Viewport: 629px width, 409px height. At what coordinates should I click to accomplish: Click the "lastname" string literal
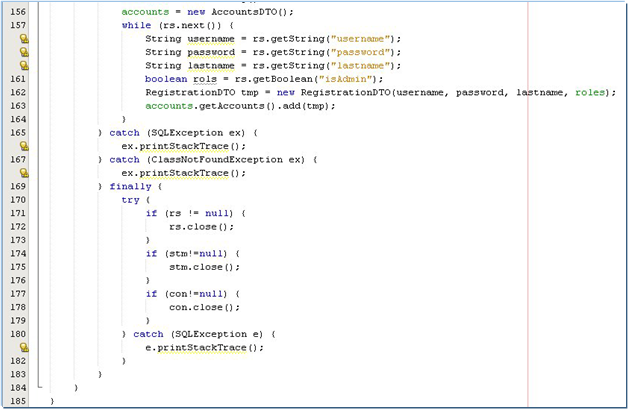click(360, 65)
